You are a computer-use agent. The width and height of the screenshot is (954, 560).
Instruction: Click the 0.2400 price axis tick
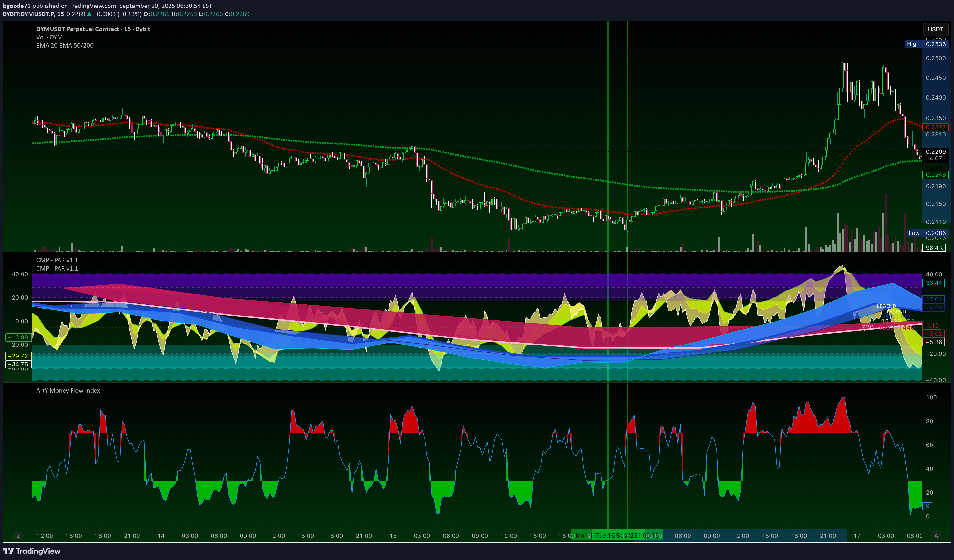coord(935,98)
